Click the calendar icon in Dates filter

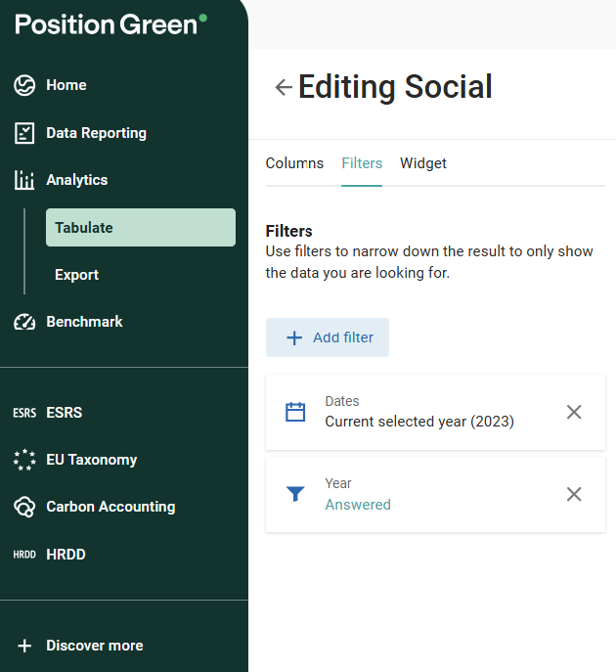coord(295,412)
